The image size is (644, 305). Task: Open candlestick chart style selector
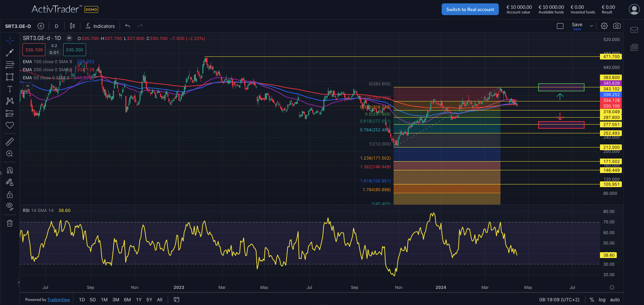[x=72, y=26]
